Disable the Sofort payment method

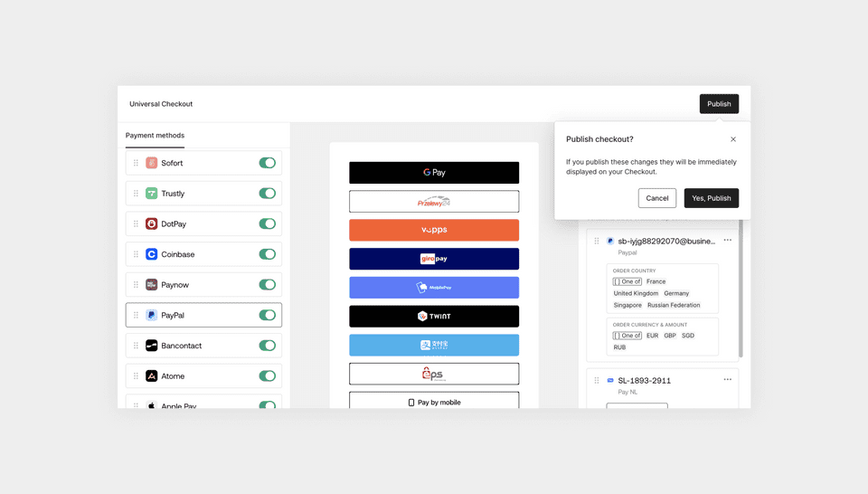coord(268,163)
